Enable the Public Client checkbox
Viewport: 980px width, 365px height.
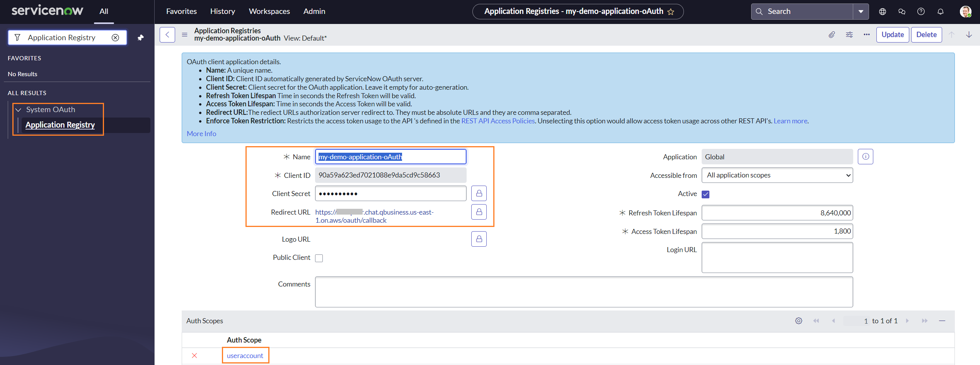click(319, 258)
